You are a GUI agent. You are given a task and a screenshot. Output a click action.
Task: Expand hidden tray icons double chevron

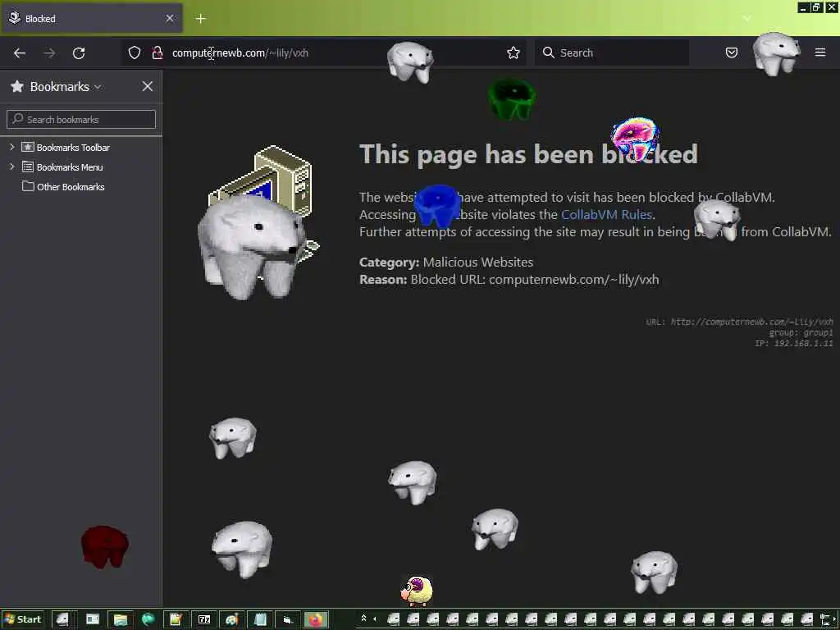pyautogui.click(x=363, y=619)
